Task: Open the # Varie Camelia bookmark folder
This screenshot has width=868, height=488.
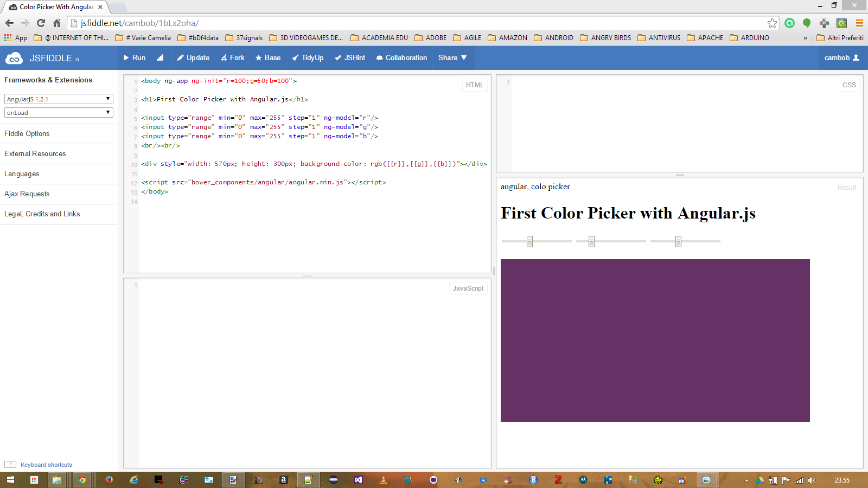Action: click(x=143, y=38)
